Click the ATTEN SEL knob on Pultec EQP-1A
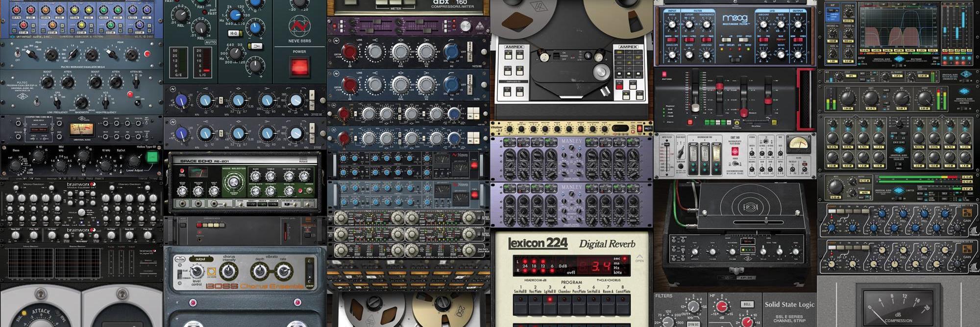 point(137,81)
